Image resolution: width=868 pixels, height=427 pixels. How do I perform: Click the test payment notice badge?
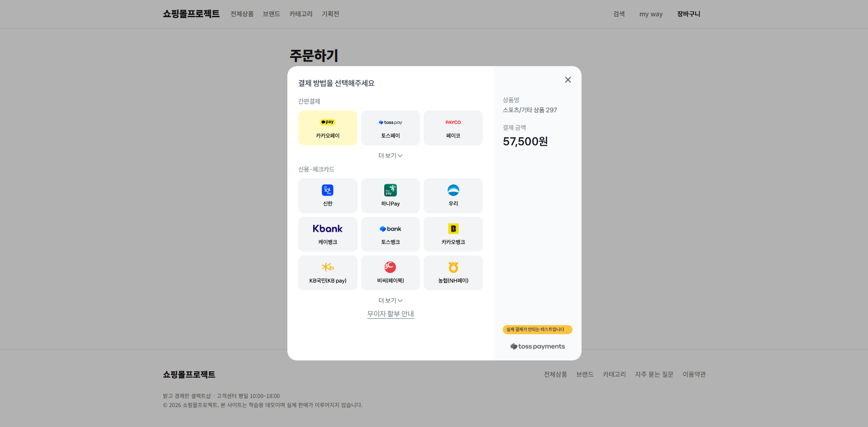click(x=537, y=330)
